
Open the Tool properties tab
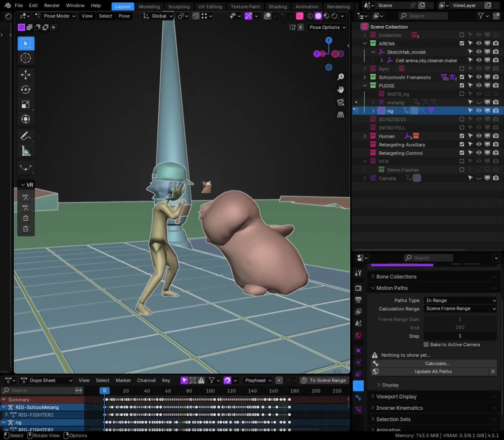[x=358, y=273]
